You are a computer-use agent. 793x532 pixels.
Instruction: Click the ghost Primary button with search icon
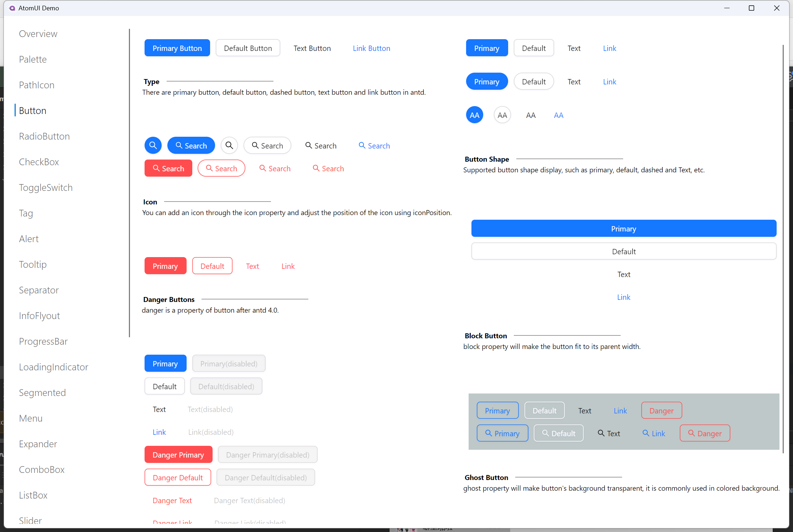[503, 433]
